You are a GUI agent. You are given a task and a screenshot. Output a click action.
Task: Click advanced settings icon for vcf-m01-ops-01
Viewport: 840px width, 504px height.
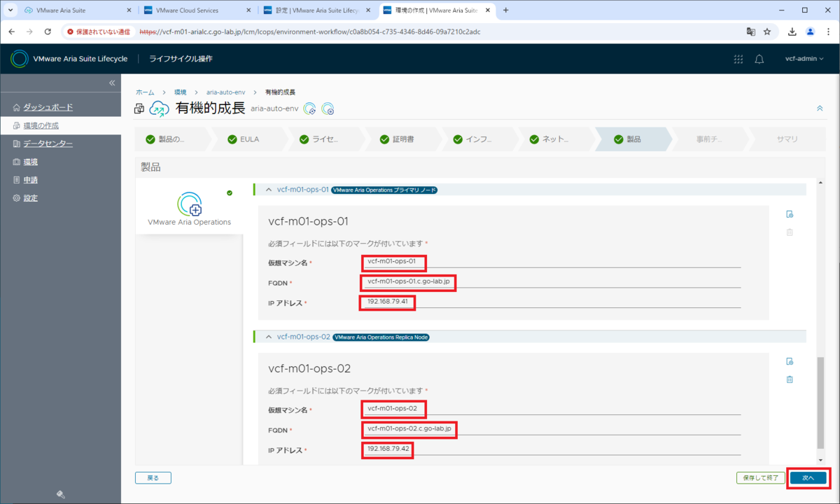790,214
